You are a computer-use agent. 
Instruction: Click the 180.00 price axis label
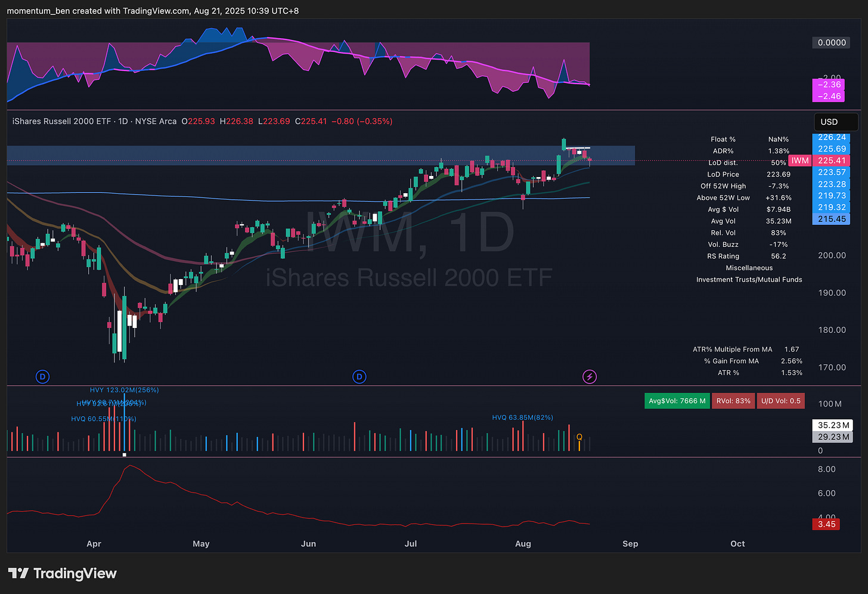click(x=832, y=330)
